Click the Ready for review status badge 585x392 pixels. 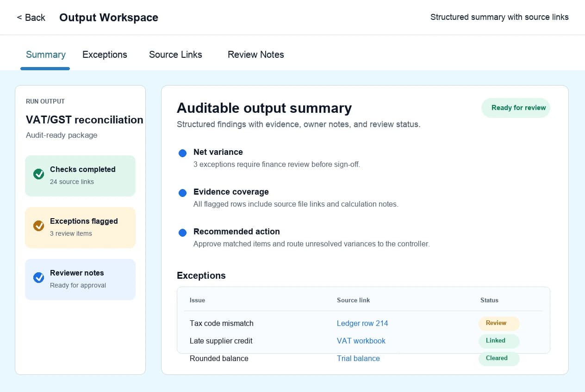(516, 108)
